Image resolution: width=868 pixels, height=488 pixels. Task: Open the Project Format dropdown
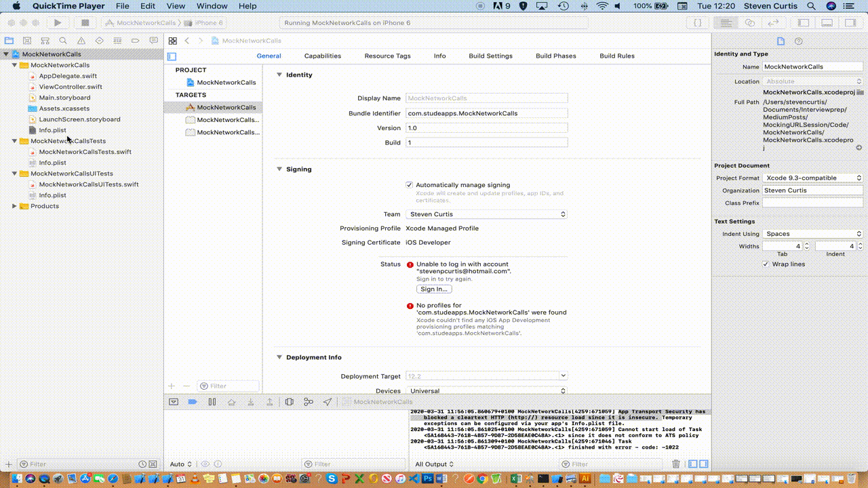pyautogui.click(x=812, y=178)
